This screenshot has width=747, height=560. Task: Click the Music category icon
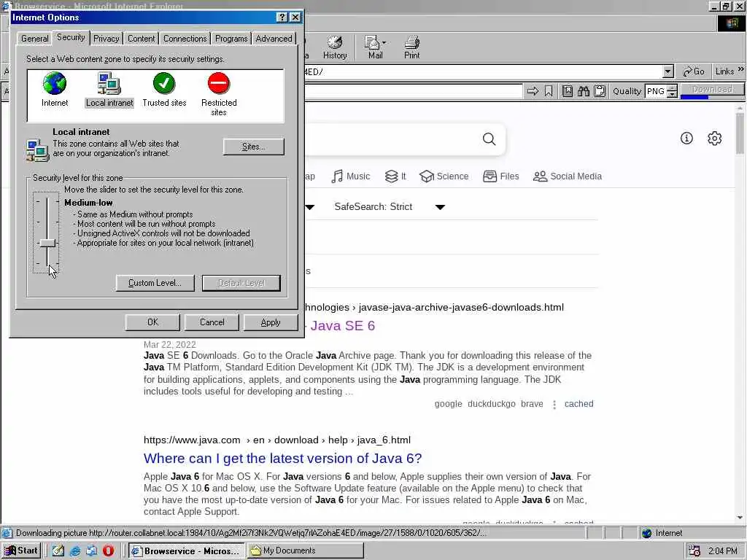pos(337,176)
